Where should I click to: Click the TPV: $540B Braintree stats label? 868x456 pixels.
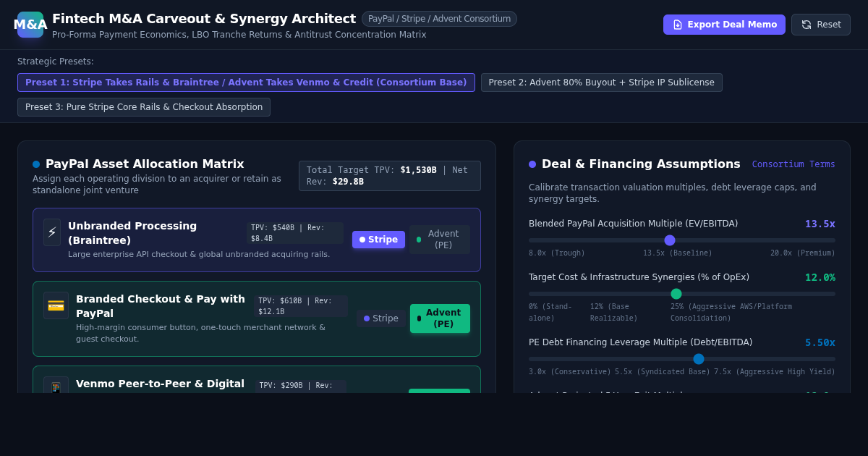(x=295, y=233)
